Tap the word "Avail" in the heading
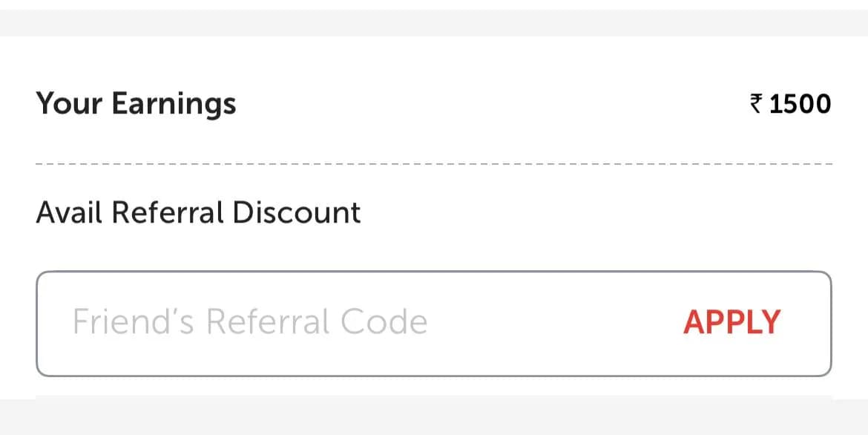The image size is (868, 435). pos(70,213)
